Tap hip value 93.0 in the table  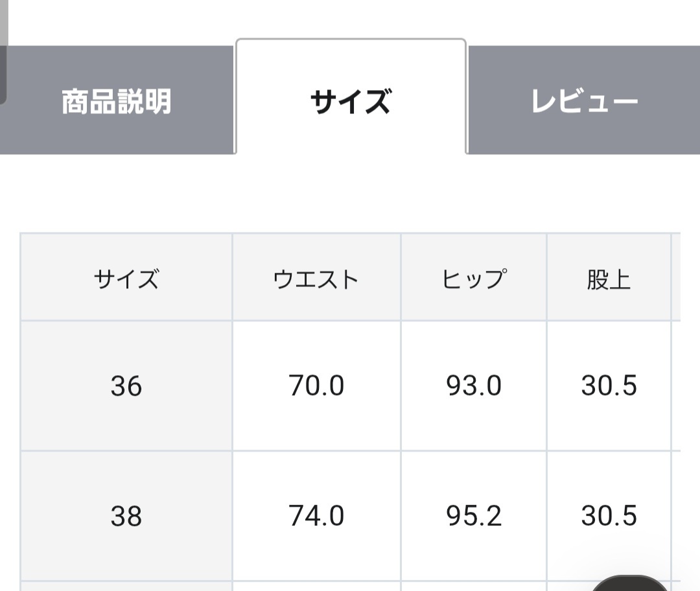click(474, 386)
